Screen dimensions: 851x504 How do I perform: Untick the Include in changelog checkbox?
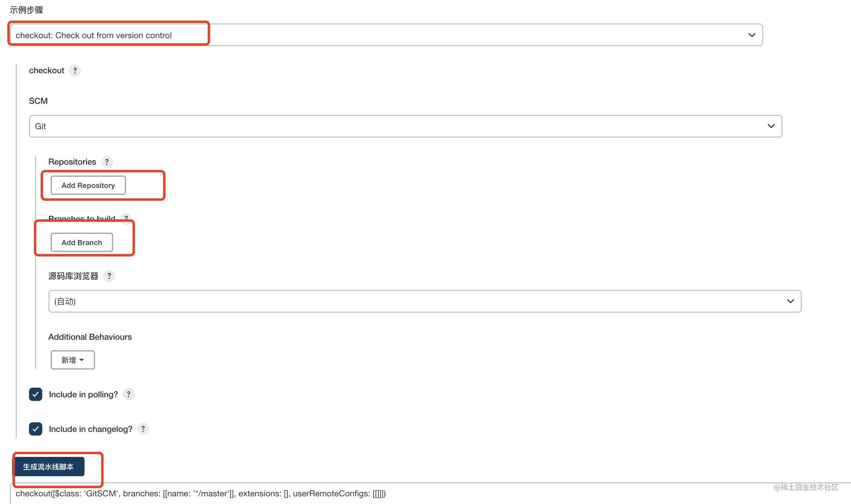pos(35,429)
